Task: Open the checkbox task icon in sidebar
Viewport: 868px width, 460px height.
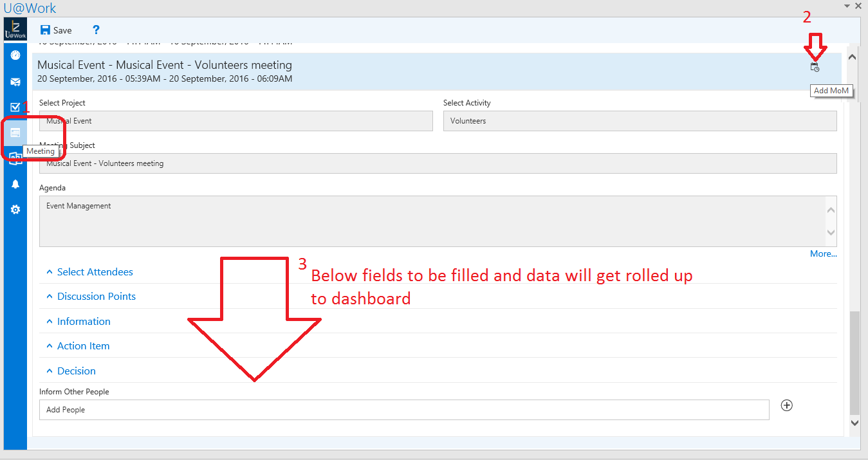Action: [x=15, y=107]
